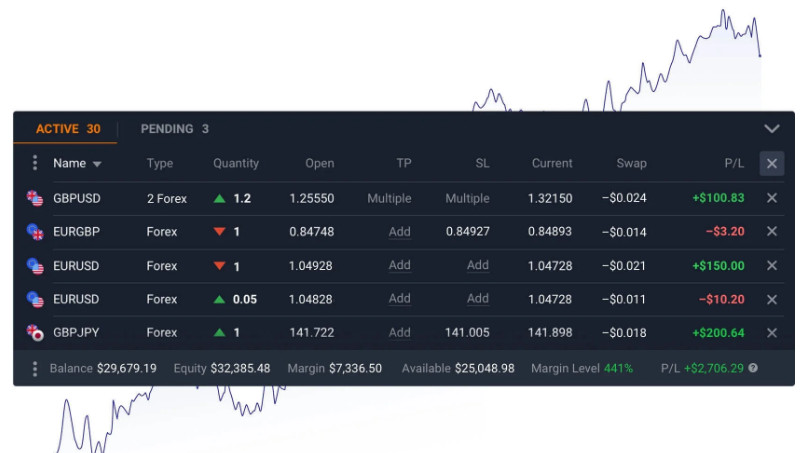
Task: Click the Open column header
Action: click(319, 163)
